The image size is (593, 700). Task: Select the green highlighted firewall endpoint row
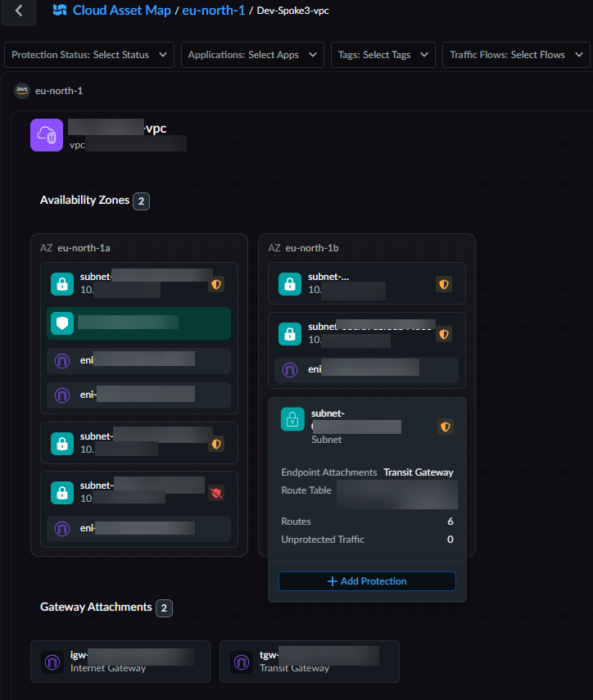138,323
